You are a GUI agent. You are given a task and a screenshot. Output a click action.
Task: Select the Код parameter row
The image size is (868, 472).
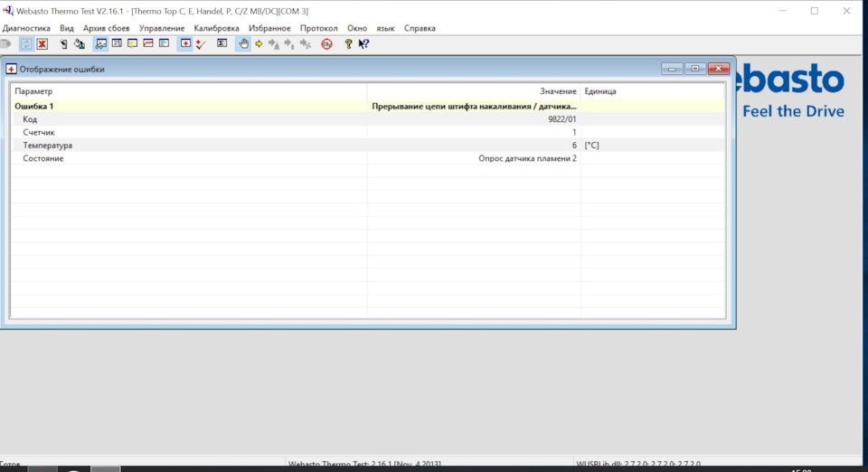(368, 119)
